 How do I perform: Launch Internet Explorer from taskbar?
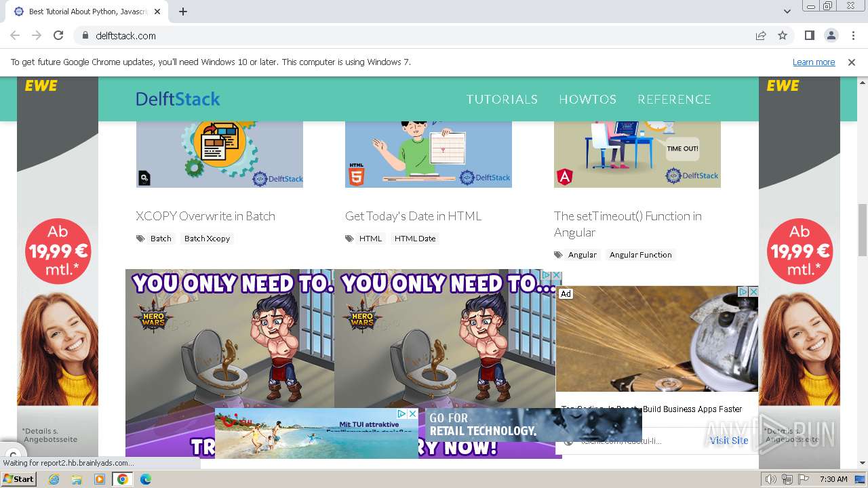[54, 479]
